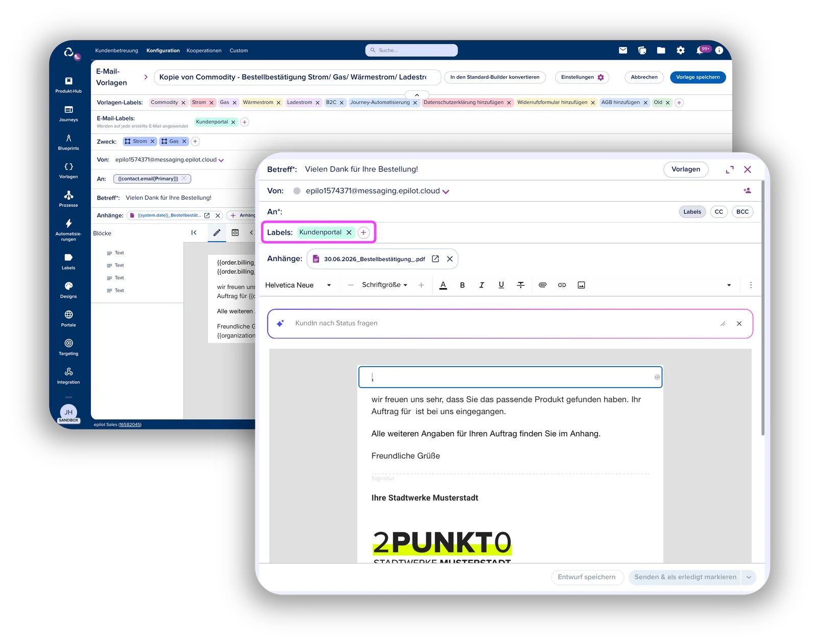Open Produkt-Hub in the sidebar
Screen dimensions: 817x644
point(68,85)
